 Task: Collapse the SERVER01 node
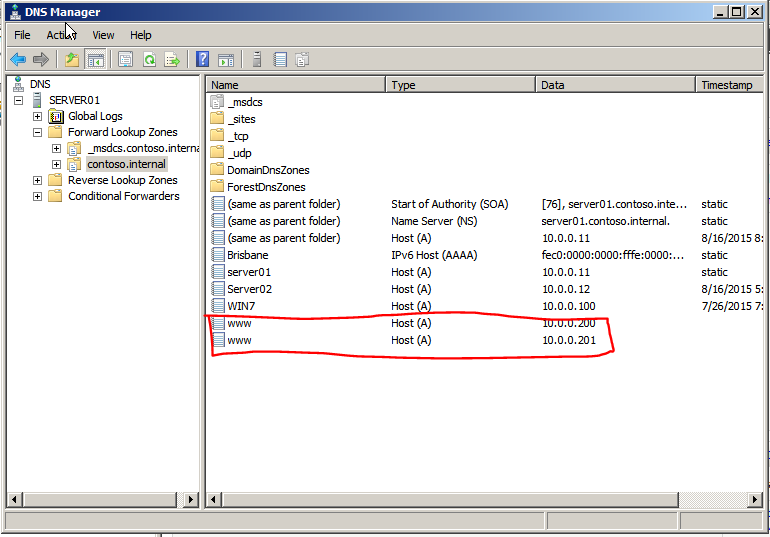[x=19, y=100]
